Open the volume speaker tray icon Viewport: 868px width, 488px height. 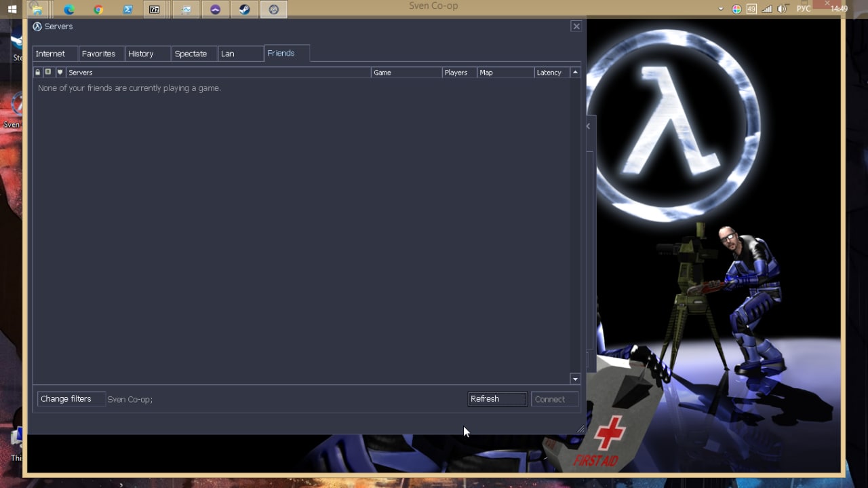pos(782,9)
